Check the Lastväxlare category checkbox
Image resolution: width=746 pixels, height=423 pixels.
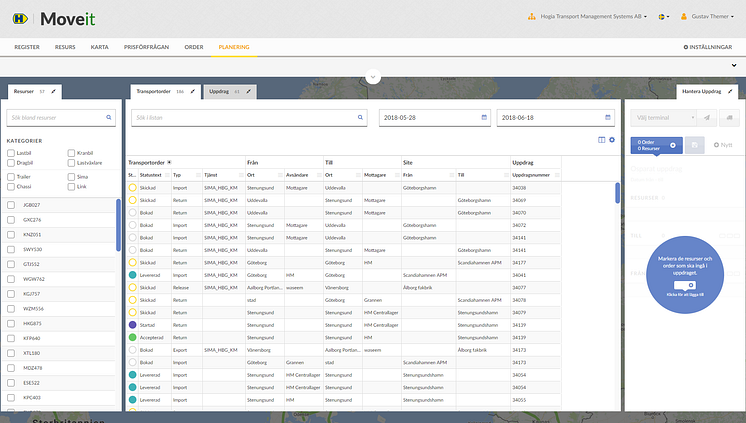[71, 163]
